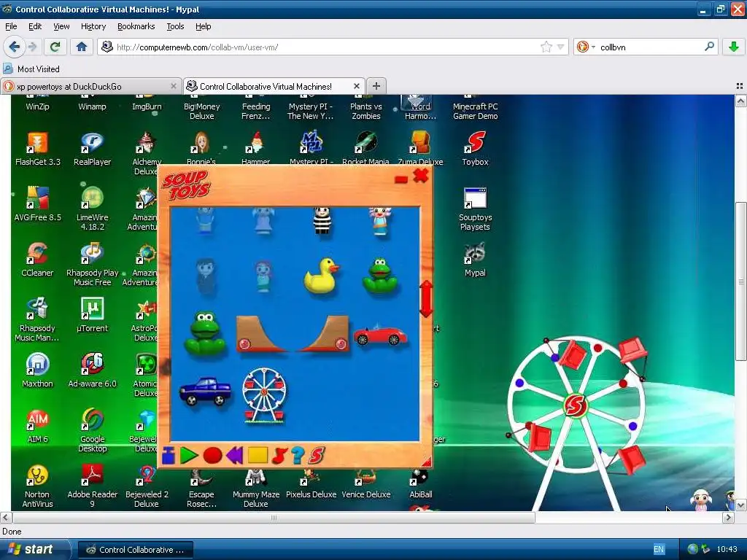Minimize Soup Toys with the red dash
747x560 pixels.
401,179
